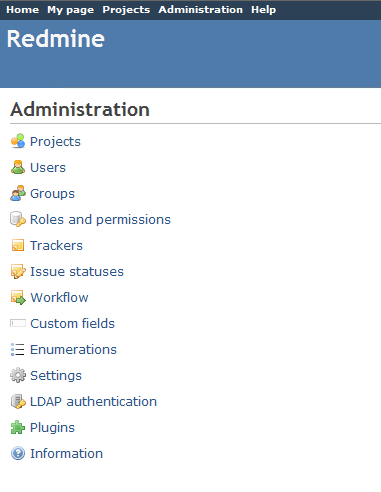The height and width of the screenshot is (492, 381).
Task: Click the Redmine header title
Action: tap(56, 39)
